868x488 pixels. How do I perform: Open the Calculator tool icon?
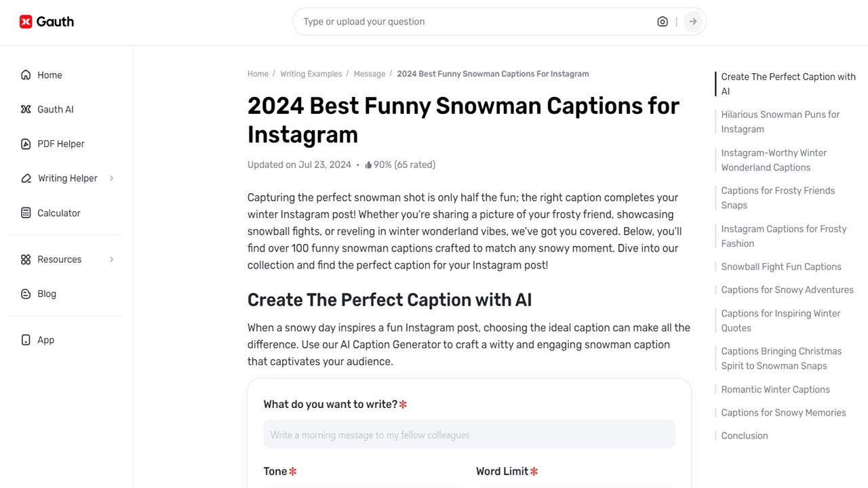coord(25,213)
